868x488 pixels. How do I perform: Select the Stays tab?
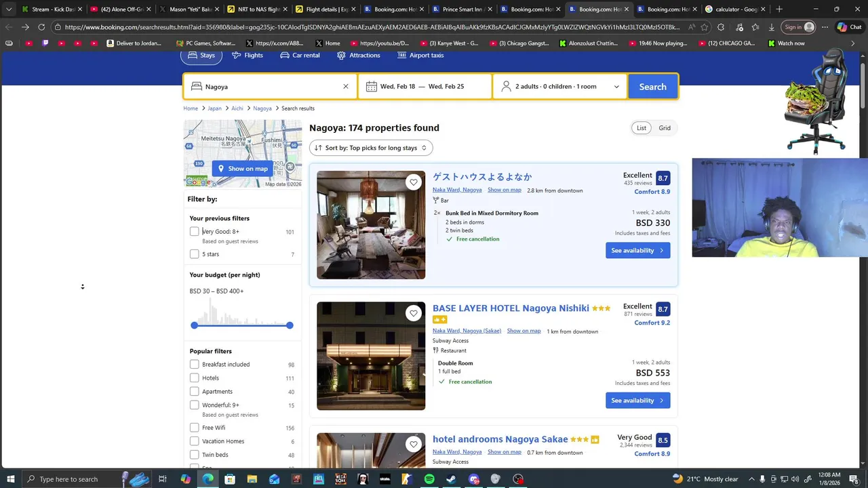click(201, 56)
